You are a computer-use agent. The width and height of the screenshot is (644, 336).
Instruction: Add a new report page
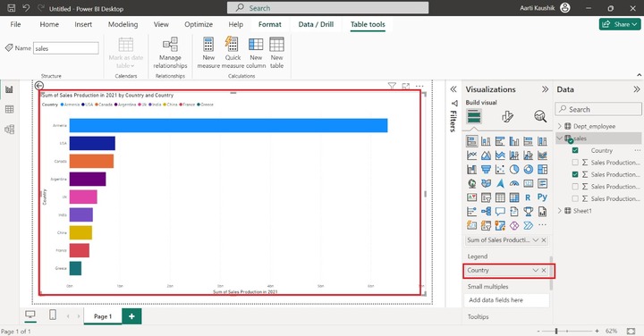131,316
